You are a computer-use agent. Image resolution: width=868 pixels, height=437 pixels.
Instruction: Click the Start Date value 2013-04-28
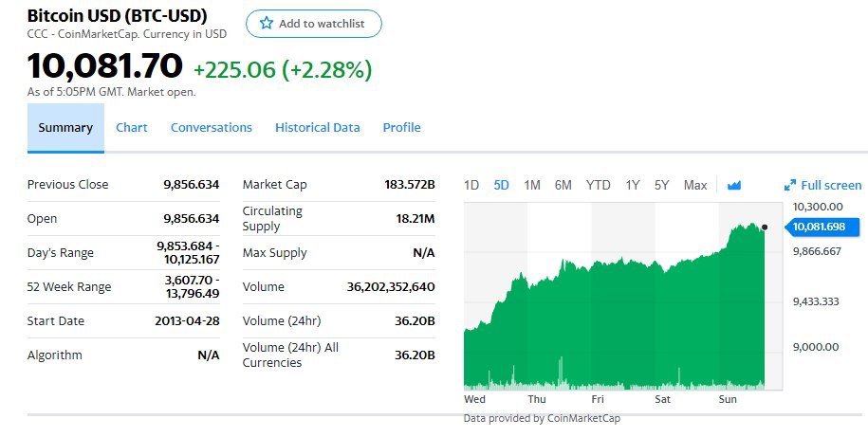(187, 320)
